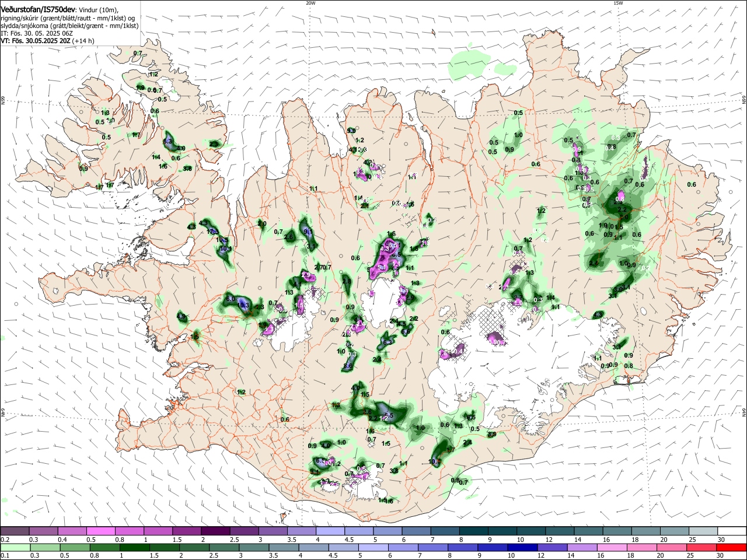Viewport: 747px width, 560px height.
Task: Click the 'Veðurstofan/IS750dev' title text
Action: (38, 9)
